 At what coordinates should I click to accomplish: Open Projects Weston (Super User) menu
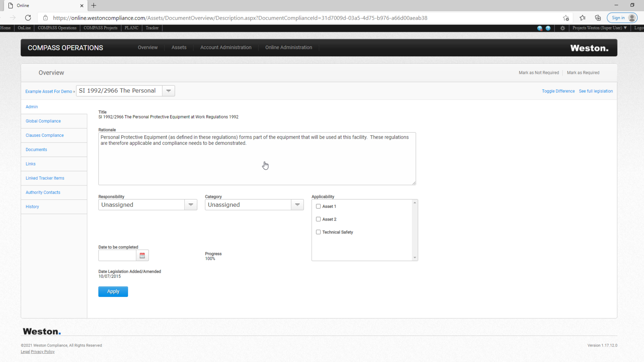coord(599,28)
